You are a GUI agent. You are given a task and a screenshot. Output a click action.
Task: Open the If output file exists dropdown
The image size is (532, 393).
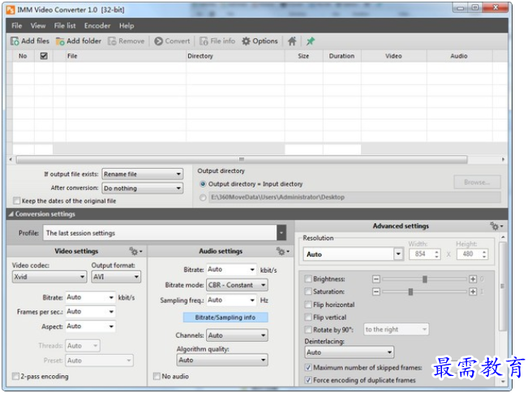click(143, 175)
